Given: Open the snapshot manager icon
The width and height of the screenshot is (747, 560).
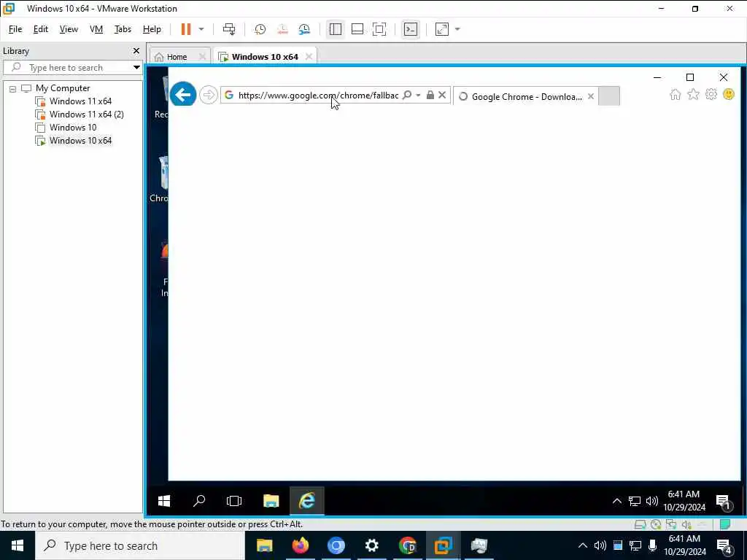Looking at the screenshot, I should [304, 29].
